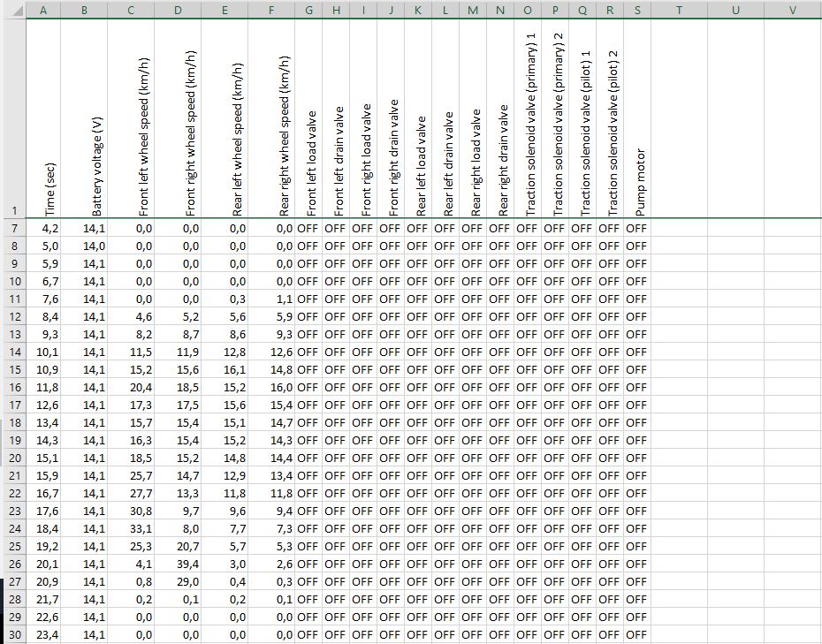822x644 pixels.
Task: Select front left speed cell 20,4
Action: (131, 387)
